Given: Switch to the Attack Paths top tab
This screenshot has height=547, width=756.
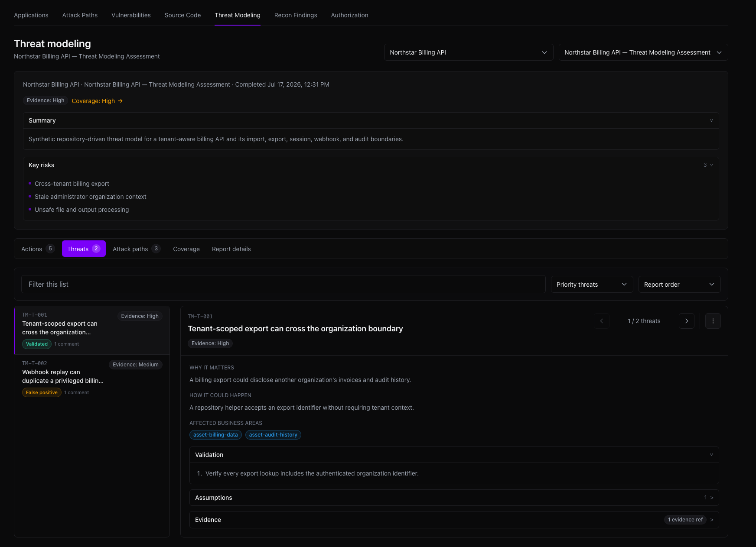Looking at the screenshot, I should click(x=80, y=15).
